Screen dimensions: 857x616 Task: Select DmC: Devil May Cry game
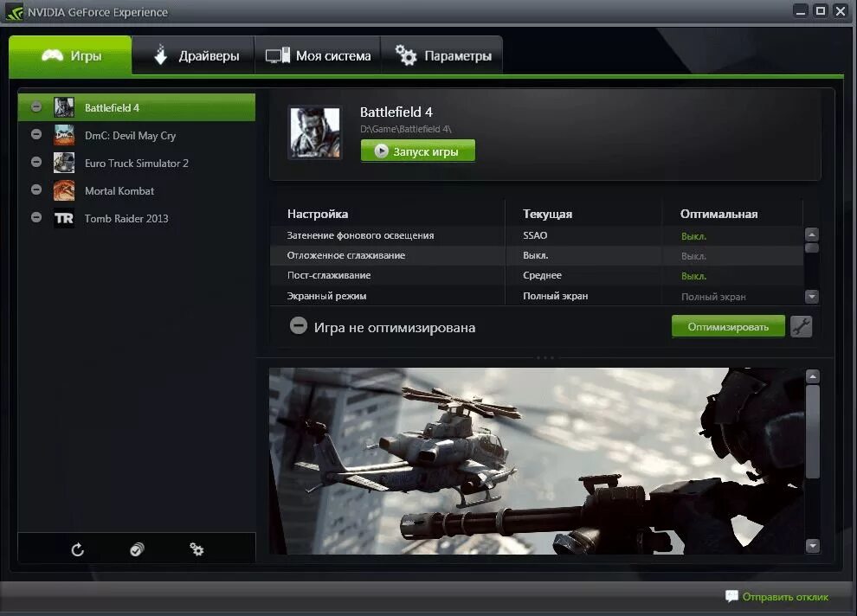coord(137,135)
